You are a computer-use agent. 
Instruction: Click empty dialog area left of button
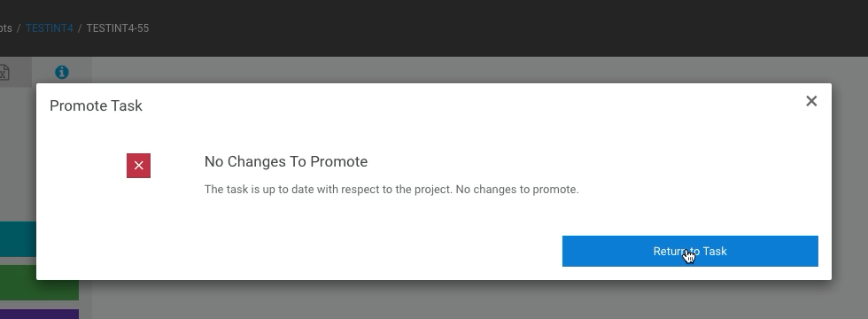click(x=299, y=251)
